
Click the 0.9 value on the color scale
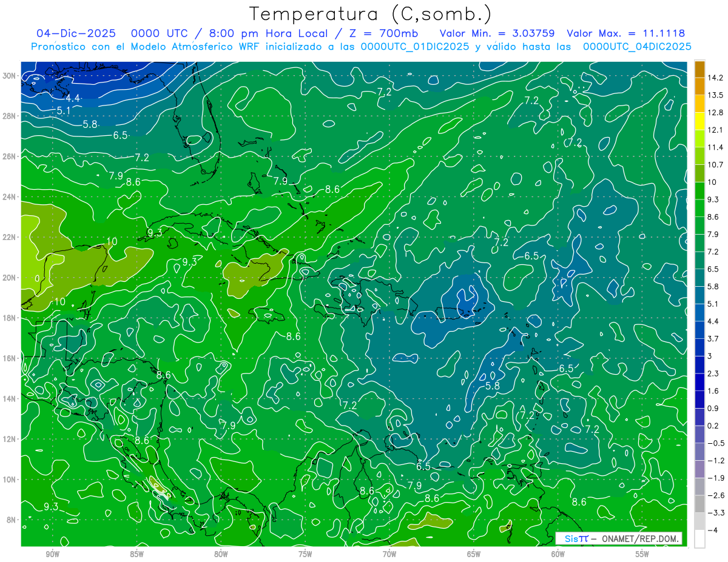click(713, 409)
